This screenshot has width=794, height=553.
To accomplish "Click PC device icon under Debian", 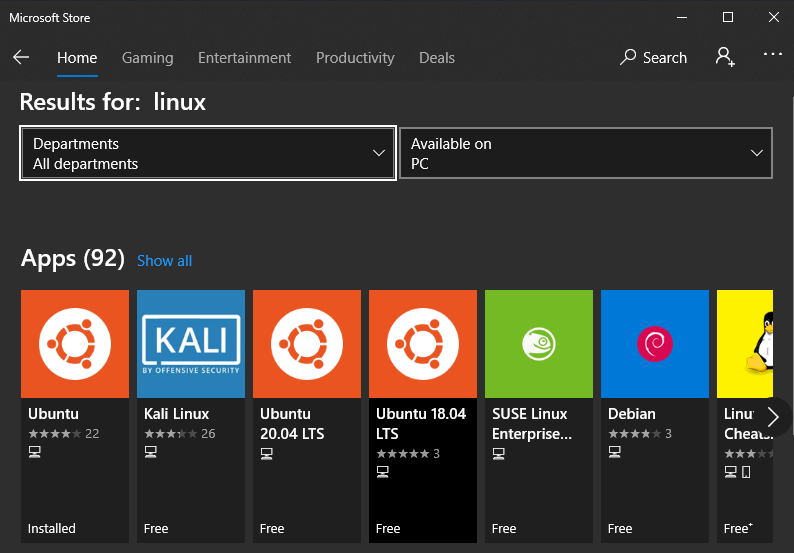I will (614, 452).
